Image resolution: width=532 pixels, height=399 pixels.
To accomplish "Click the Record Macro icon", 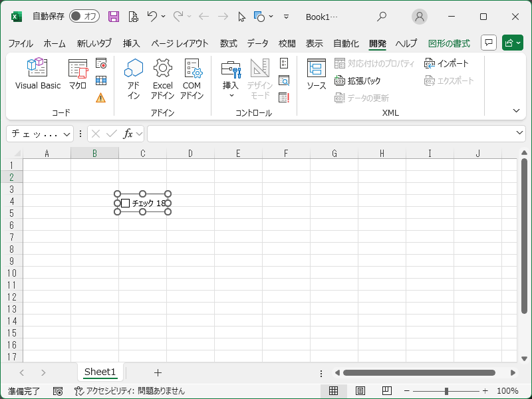I will pyautogui.click(x=101, y=63).
